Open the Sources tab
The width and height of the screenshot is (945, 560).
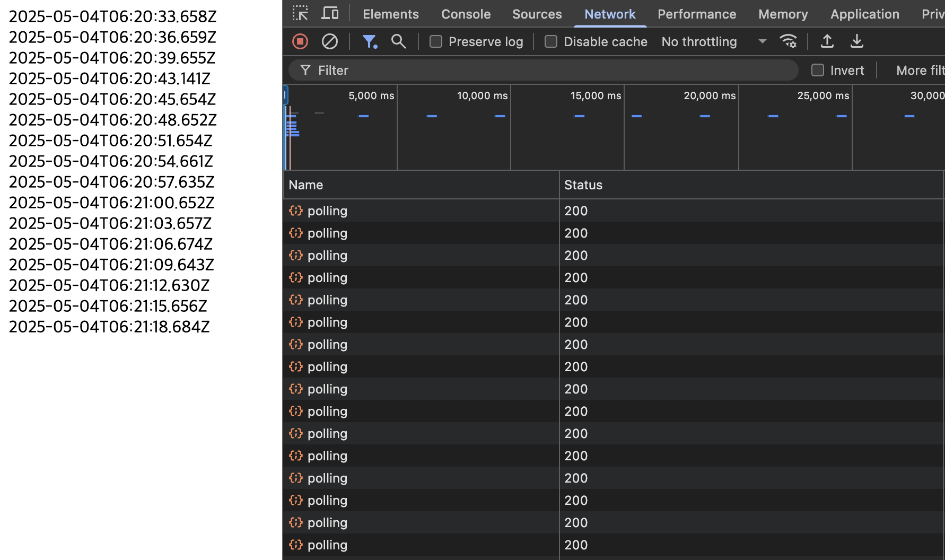pyautogui.click(x=537, y=14)
